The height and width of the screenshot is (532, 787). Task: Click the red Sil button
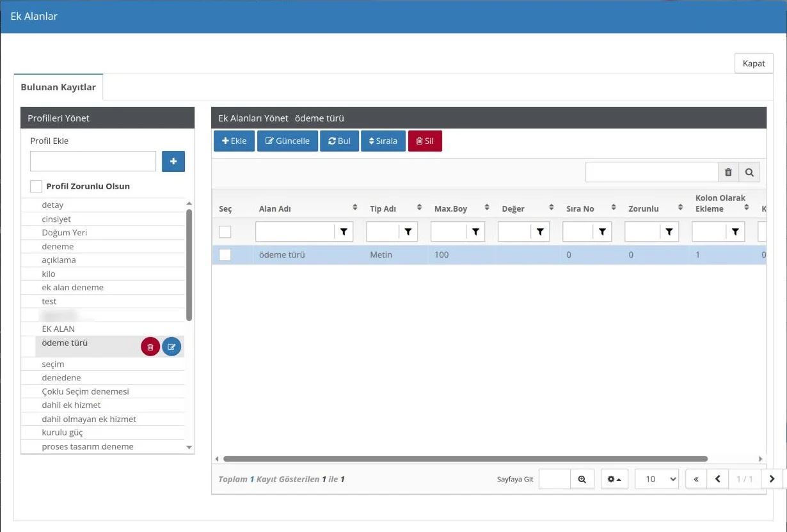coord(425,141)
